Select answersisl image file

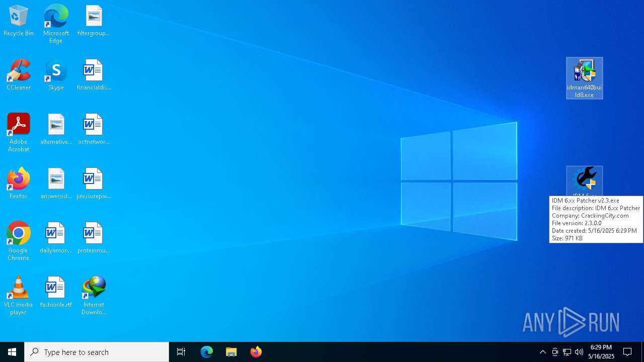click(x=56, y=184)
